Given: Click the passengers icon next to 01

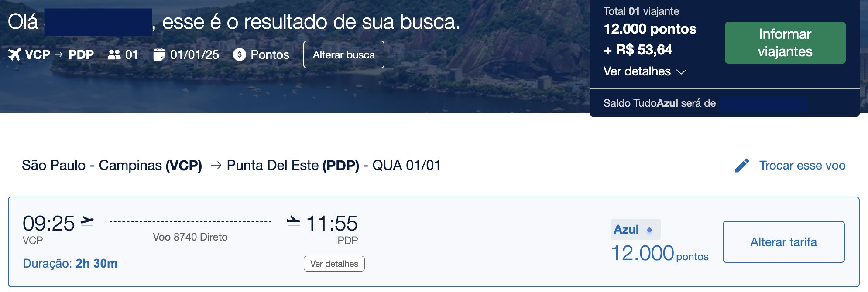Looking at the screenshot, I should point(114,54).
